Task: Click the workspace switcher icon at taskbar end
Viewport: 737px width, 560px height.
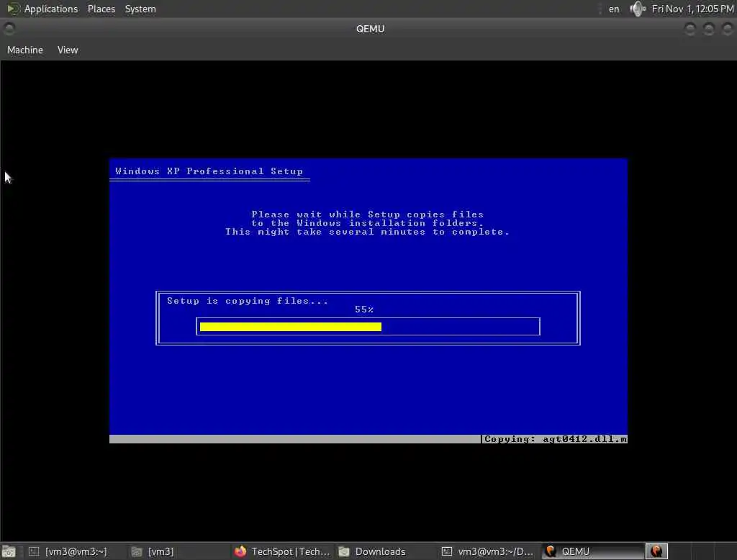Action: point(656,551)
